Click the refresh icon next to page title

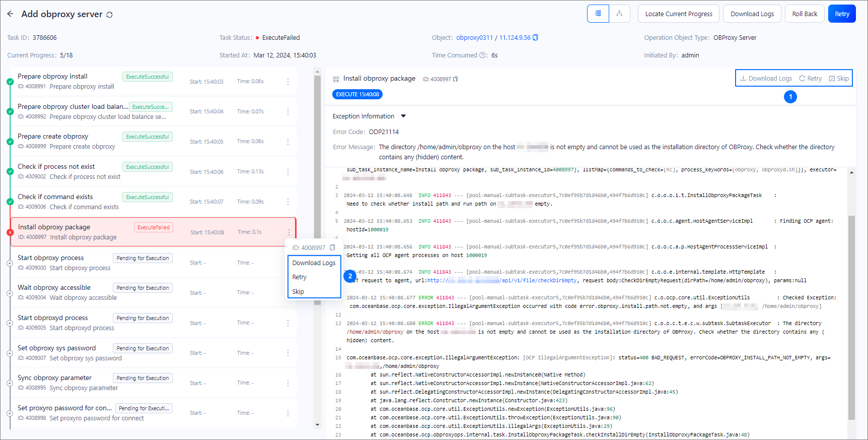[x=109, y=15]
